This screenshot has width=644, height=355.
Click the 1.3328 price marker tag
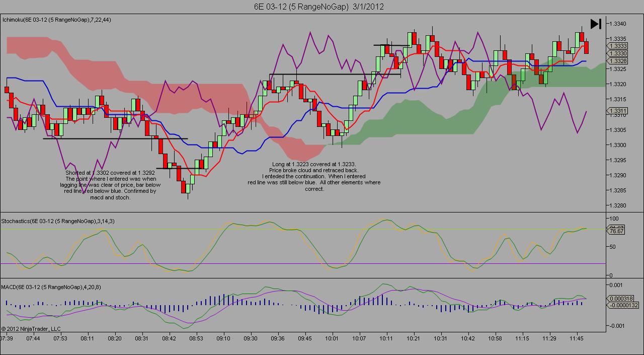pyautogui.click(x=617, y=60)
